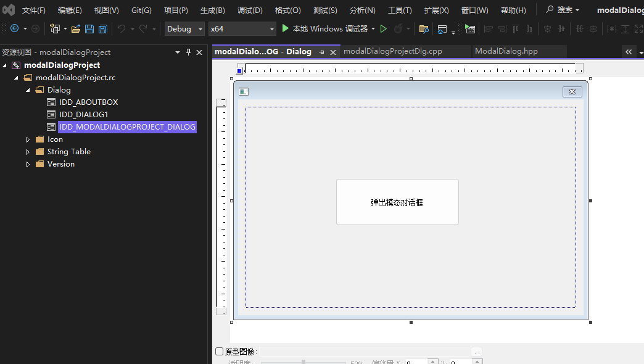
Task: Click the Undo icon in the toolbar
Action: (x=122, y=28)
